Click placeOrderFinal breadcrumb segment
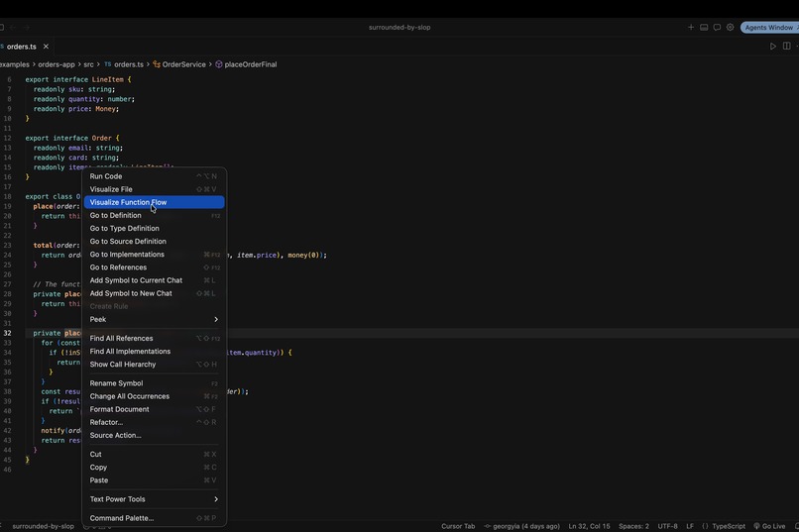The image size is (799, 532). pyautogui.click(x=246, y=64)
